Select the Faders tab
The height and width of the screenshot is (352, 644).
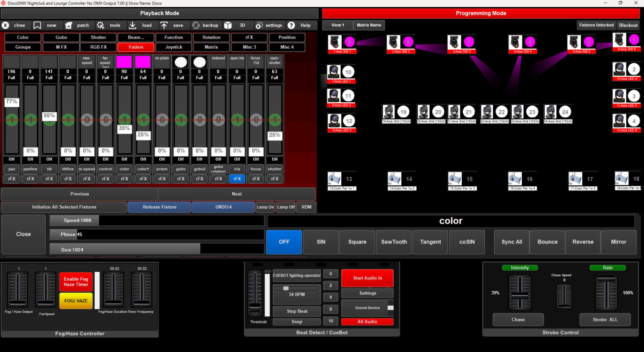[136, 47]
